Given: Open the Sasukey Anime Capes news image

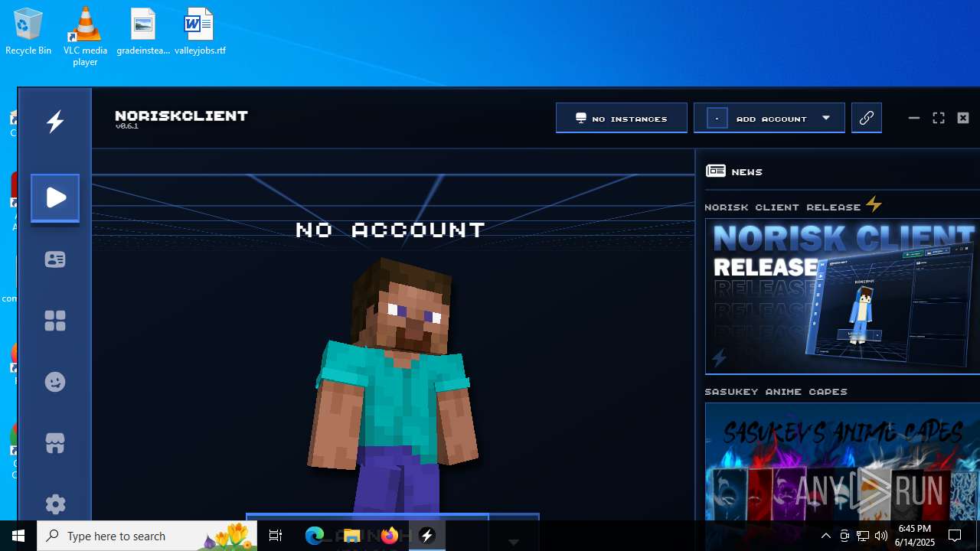Looking at the screenshot, I should (x=842, y=461).
